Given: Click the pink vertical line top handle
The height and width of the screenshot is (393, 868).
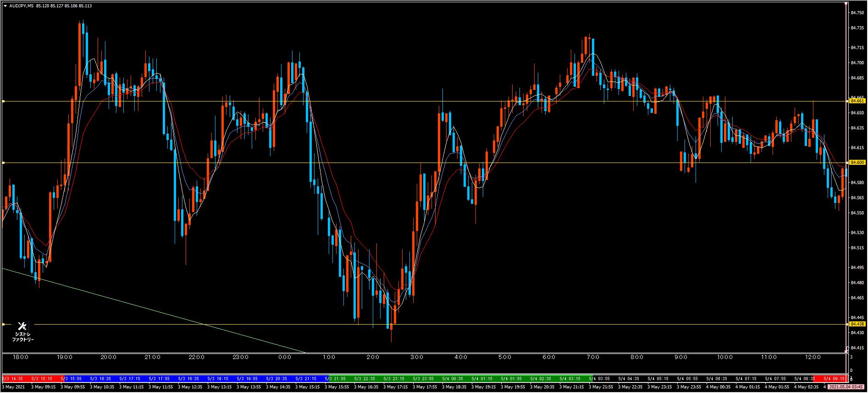Looking at the screenshot, I should [x=846, y=4].
